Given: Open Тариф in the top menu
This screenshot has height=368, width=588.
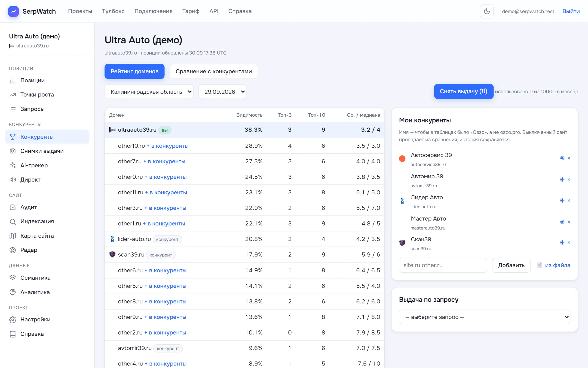Looking at the screenshot, I should coord(191,11).
